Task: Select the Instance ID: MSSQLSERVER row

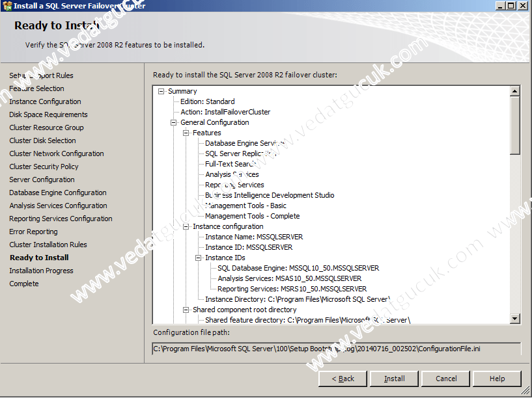Action: (249, 247)
